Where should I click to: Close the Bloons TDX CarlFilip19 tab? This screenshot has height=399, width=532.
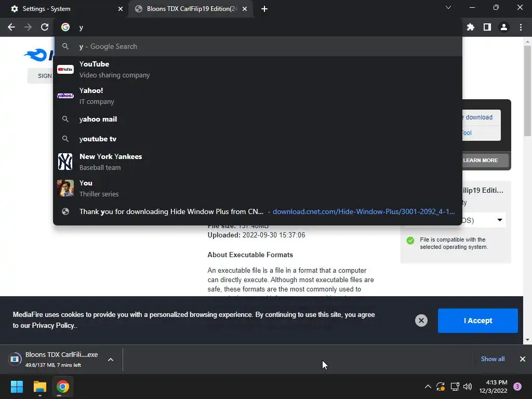[245, 9]
